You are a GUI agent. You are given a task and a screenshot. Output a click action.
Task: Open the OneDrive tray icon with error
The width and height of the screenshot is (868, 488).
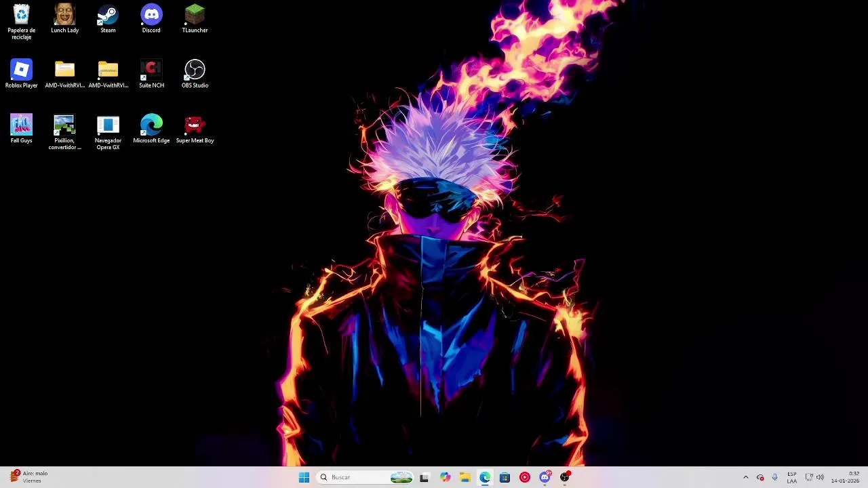pos(760,477)
